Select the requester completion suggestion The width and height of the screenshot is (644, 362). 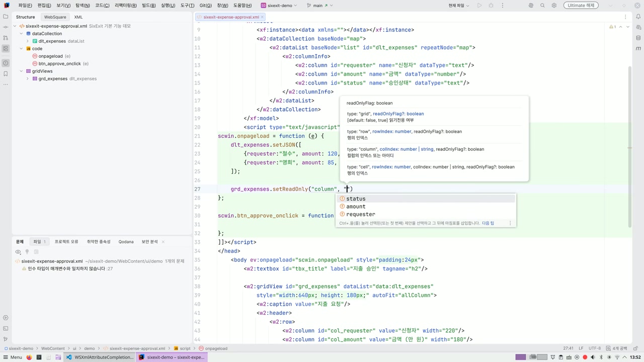click(426, 214)
